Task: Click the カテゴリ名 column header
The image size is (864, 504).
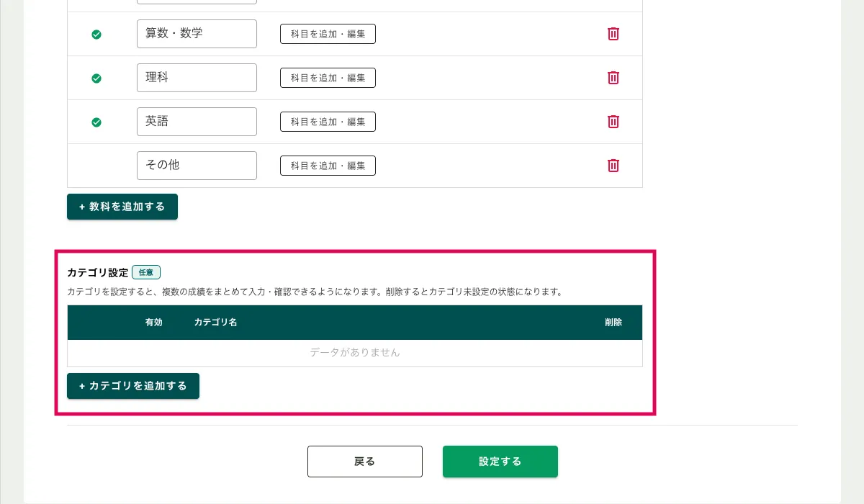Action: coord(216,323)
